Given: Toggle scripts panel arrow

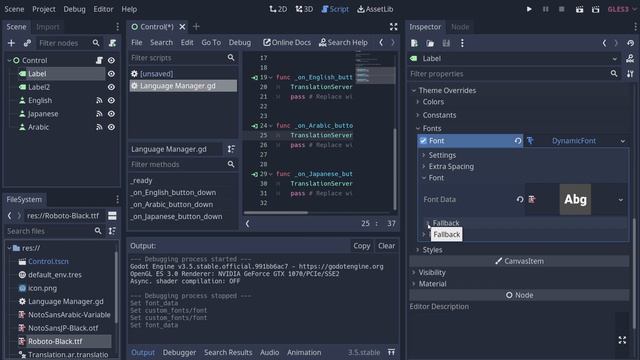Looking at the screenshot, I should pyautogui.click(x=247, y=224).
